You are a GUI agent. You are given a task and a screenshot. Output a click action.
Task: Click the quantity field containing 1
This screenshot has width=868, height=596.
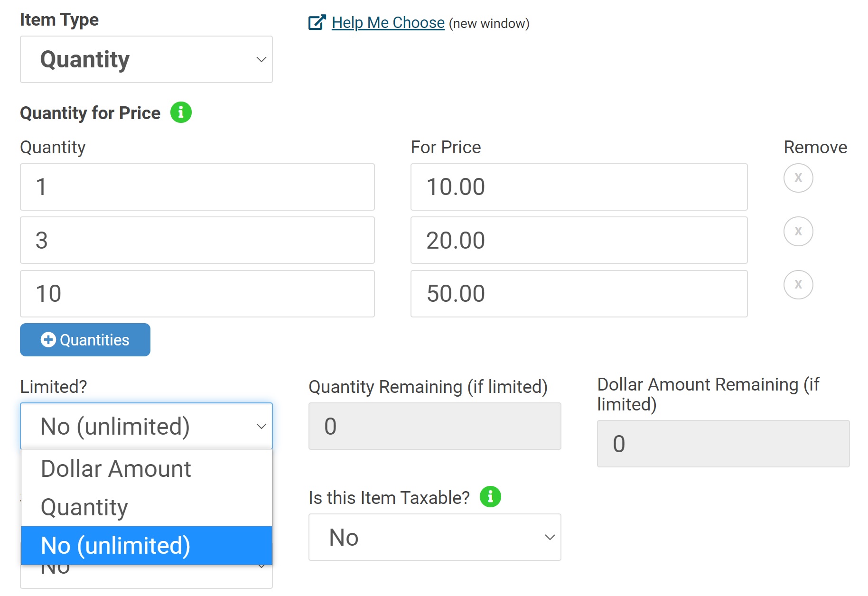[197, 187]
